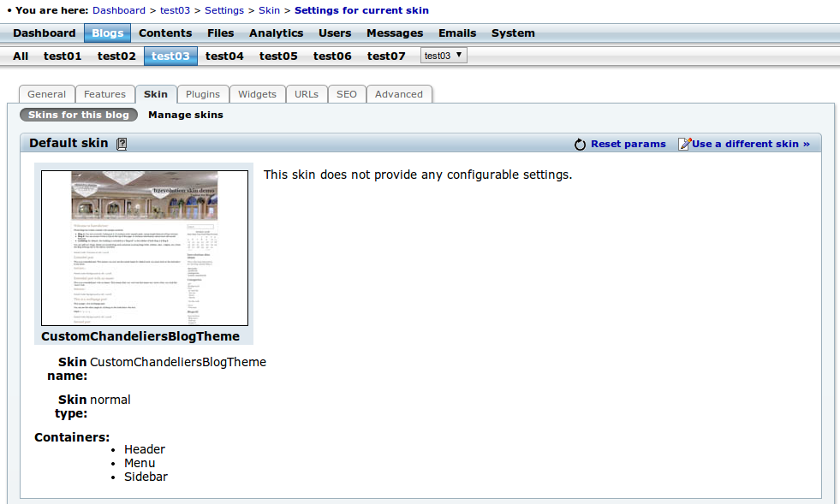The height and width of the screenshot is (504, 840).
Task: Open the General settings tab
Action: (x=46, y=94)
